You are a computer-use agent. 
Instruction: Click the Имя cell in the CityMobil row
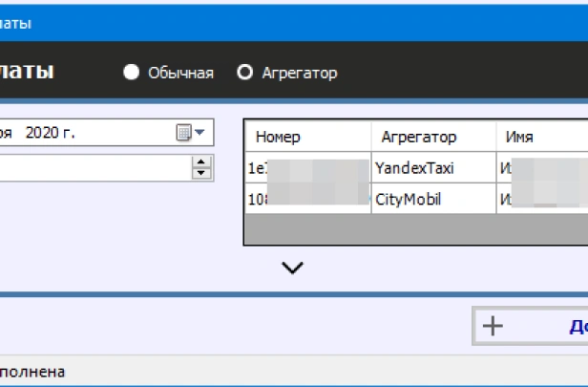(541, 200)
